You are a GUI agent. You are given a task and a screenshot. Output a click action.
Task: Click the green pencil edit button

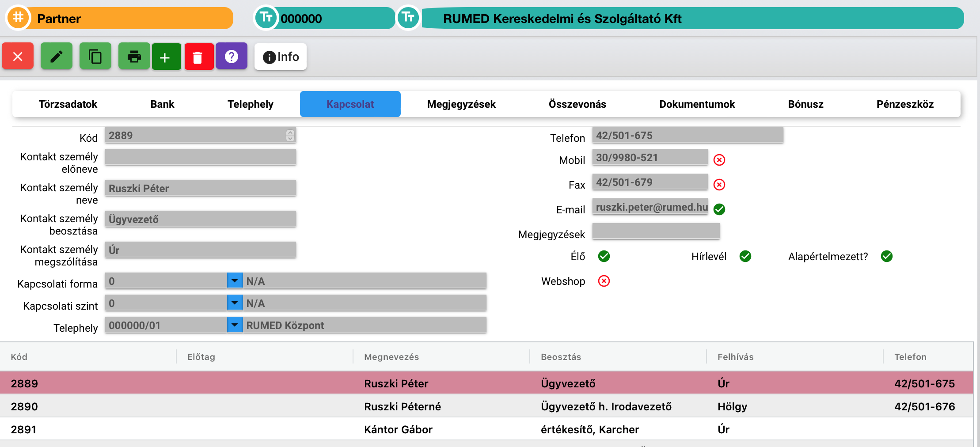57,56
